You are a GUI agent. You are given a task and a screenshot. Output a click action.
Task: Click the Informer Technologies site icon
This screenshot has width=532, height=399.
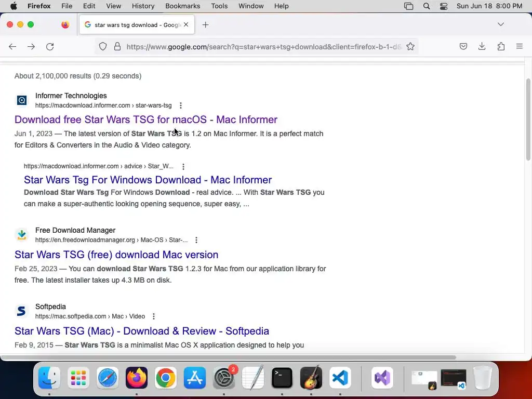(22, 100)
